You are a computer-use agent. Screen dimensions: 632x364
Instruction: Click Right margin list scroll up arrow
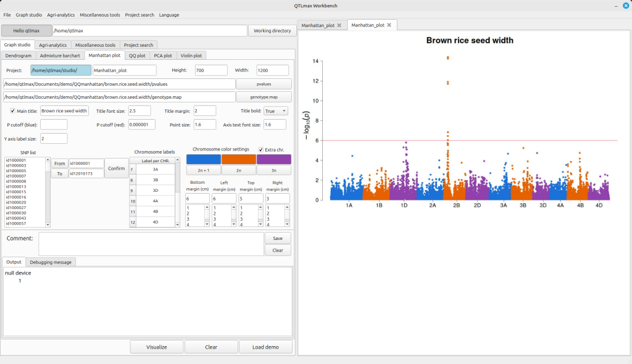pyautogui.click(x=287, y=207)
